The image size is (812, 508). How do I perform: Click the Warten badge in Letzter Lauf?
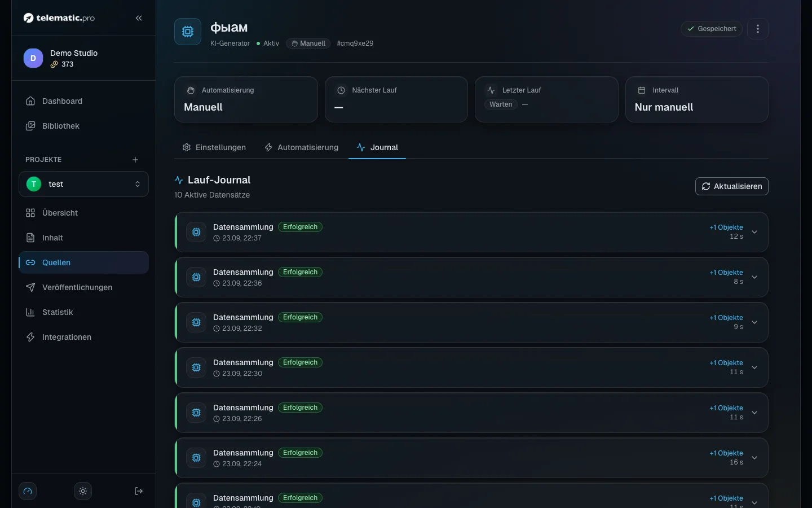point(501,104)
